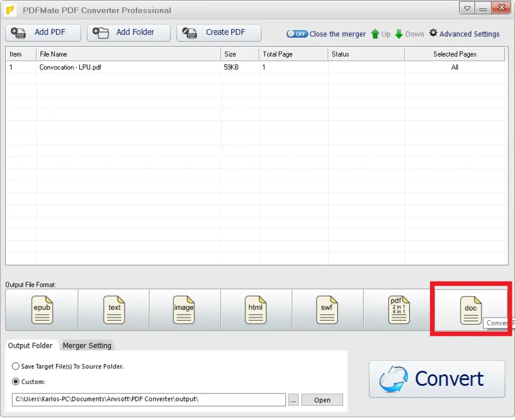Switch to Merger Setting tab
Viewport: 515px width, 420px height.
(x=87, y=345)
